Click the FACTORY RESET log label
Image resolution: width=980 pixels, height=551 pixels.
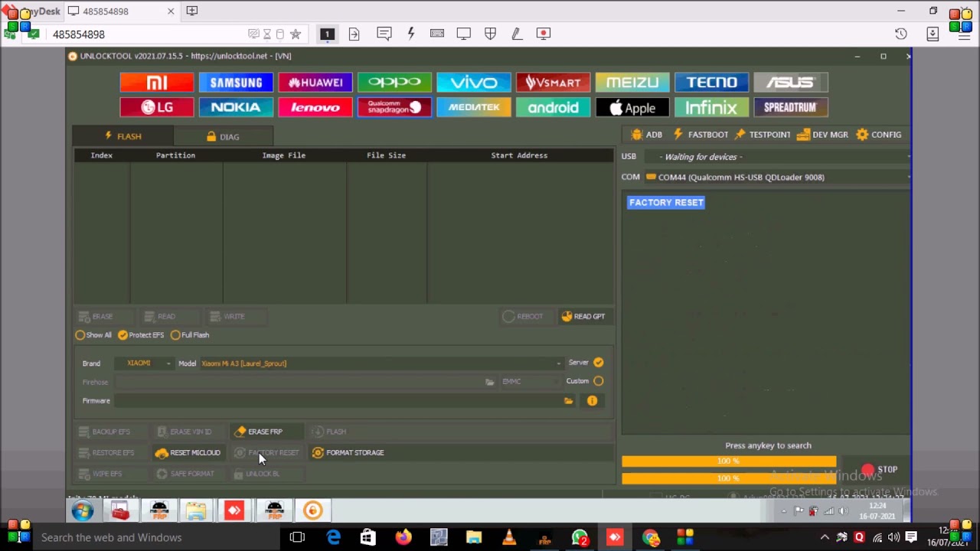[666, 203]
